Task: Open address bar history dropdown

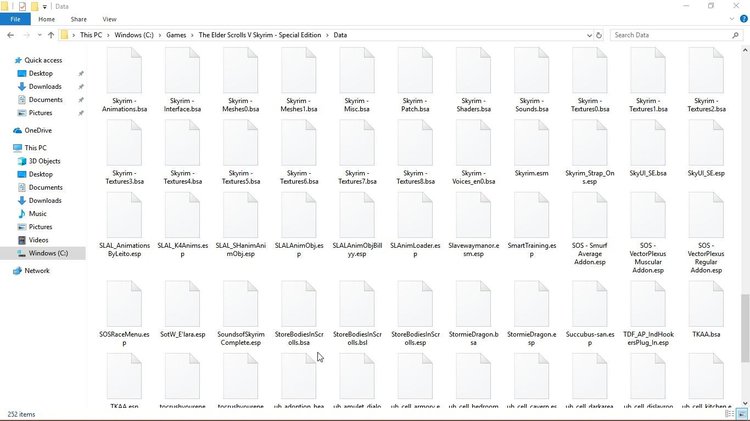Action: tap(589, 35)
